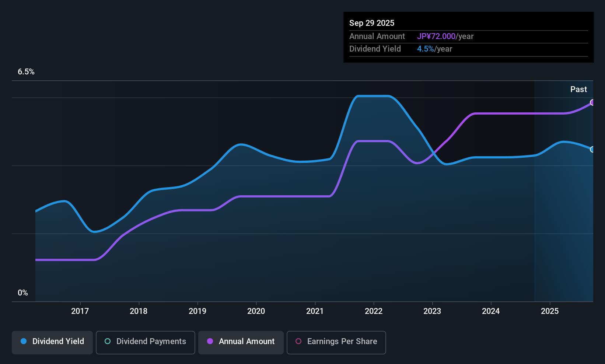Select the purple endpoint marker on the chart
The width and height of the screenshot is (605, 364).
pos(592,103)
